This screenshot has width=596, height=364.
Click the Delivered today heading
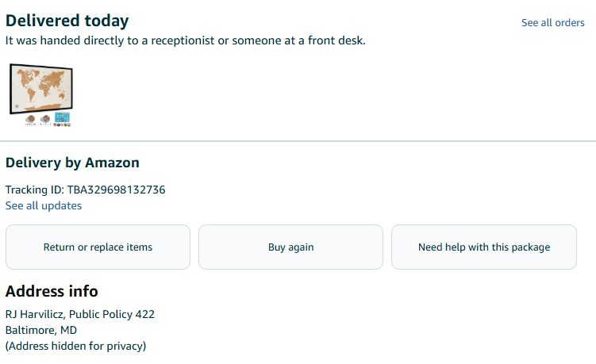pos(67,21)
